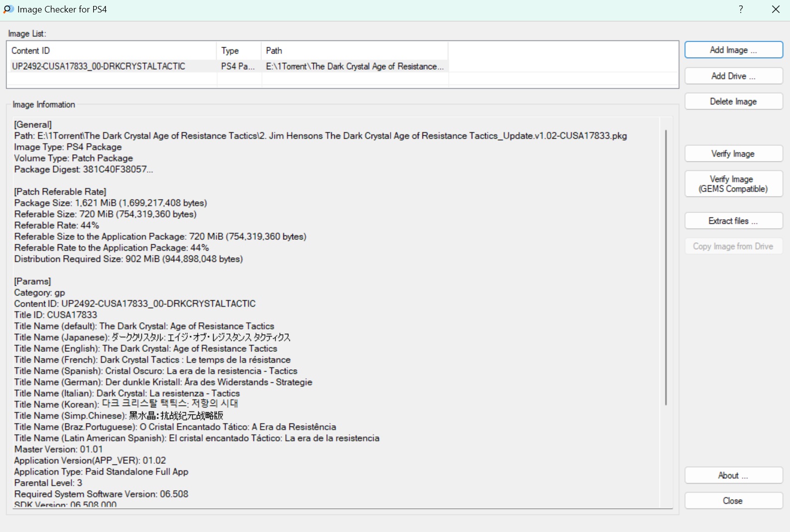Click the 'Title Name (Latin American Spanish)' line
Viewport: 790px width, 532px height.
[197, 438]
